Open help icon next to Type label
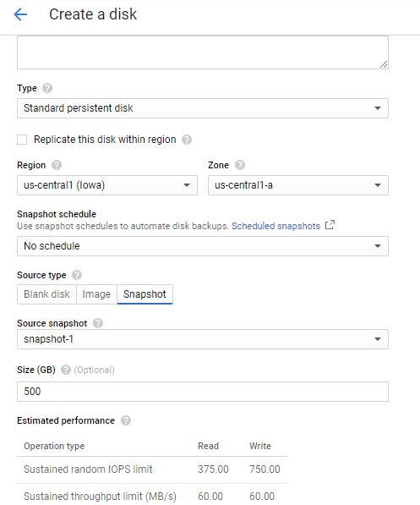 (x=47, y=88)
